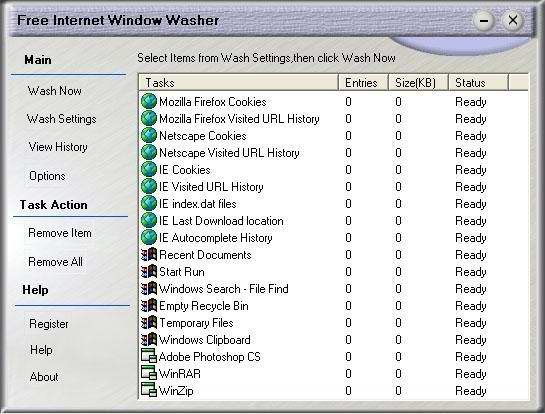Screen dimensions: 545x414
Task: Select the window icon next to Adobe Photoshop CS
Action: 149,356
